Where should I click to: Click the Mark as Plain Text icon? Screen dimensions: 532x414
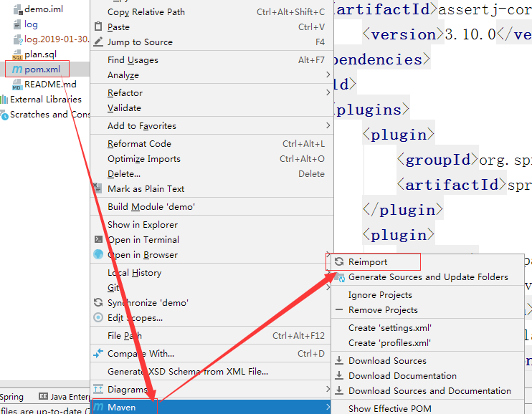pos(98,188)
